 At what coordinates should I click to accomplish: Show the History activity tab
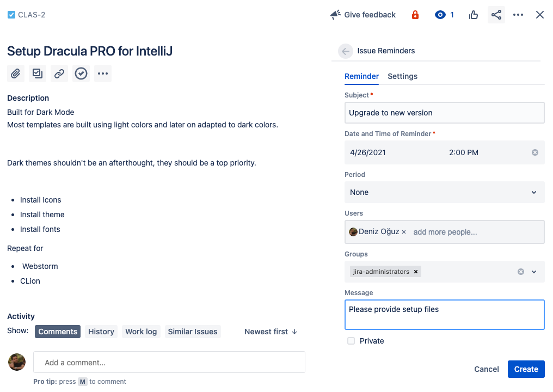(101, 332)
